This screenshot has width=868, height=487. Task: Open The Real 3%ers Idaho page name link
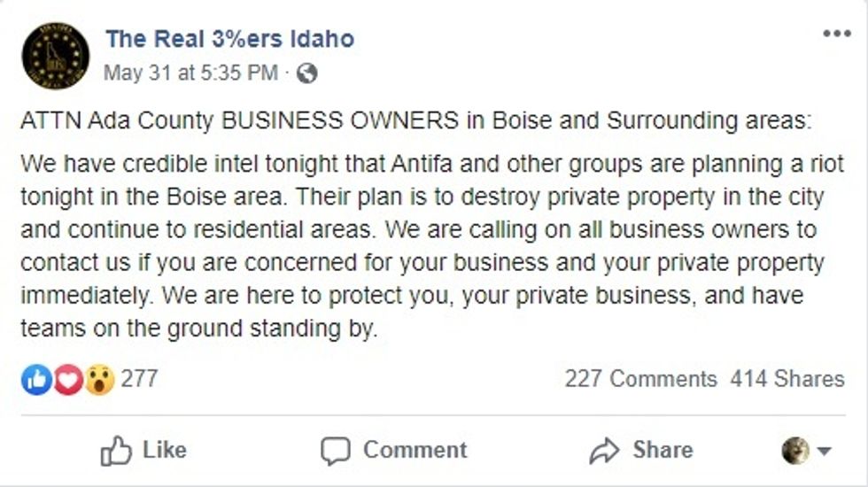[229, 39]
